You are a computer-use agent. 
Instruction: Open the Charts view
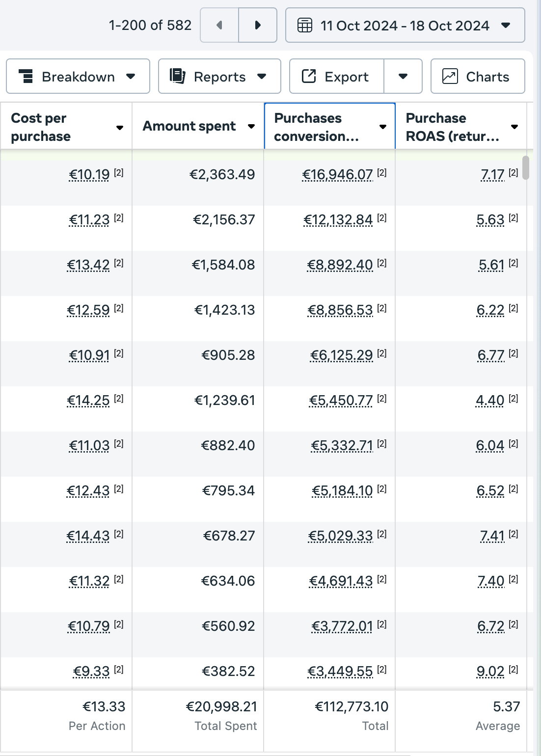pyautogui.click(x=478, y=76)
